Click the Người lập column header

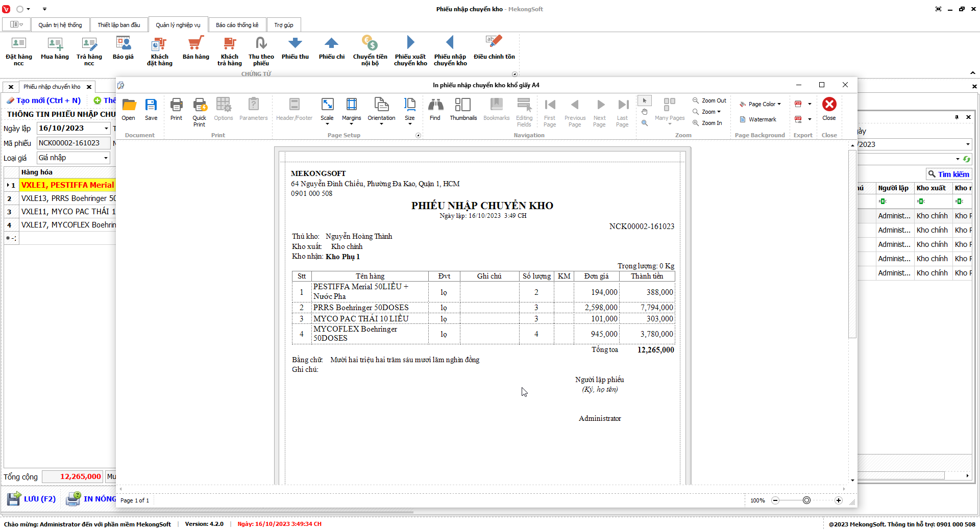pos(895,188)
